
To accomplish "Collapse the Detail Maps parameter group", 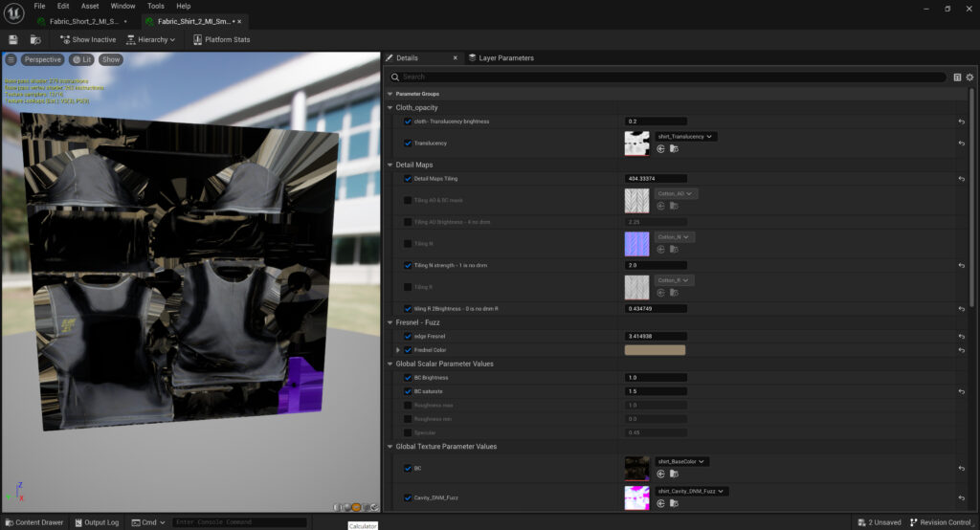I will pos(390,165).
